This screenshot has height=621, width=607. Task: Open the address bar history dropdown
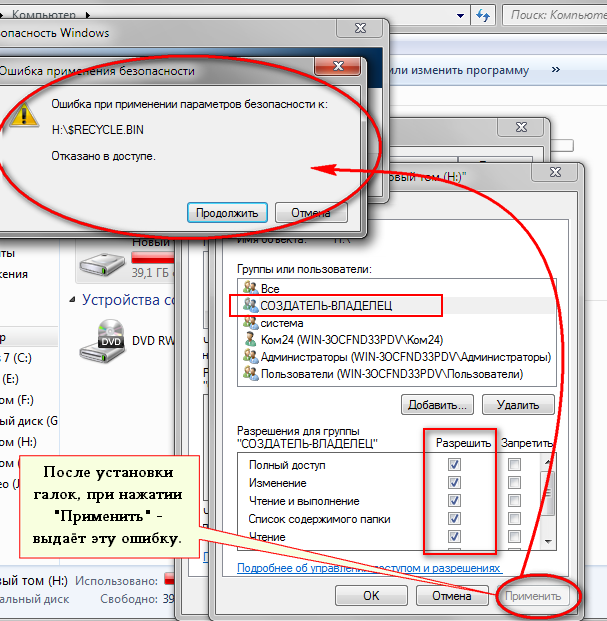coord(460,16)
